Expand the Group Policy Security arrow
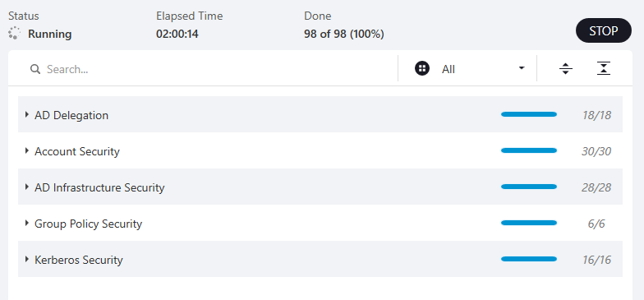 [26, 224]
